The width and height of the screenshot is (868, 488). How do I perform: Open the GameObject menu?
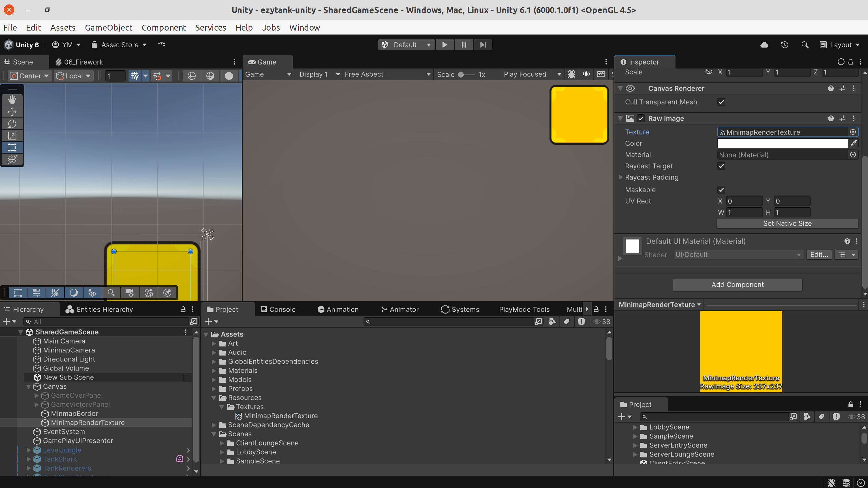pyautogui.click(x=108, y=28)
